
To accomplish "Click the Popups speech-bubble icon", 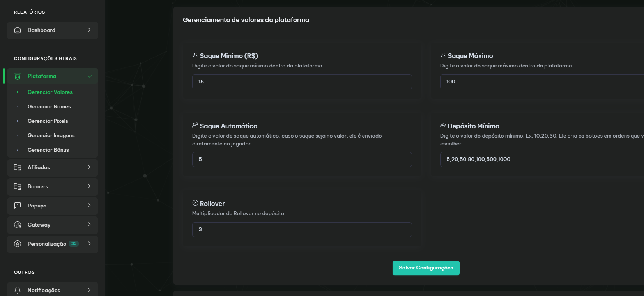I will tap(17, 206).
